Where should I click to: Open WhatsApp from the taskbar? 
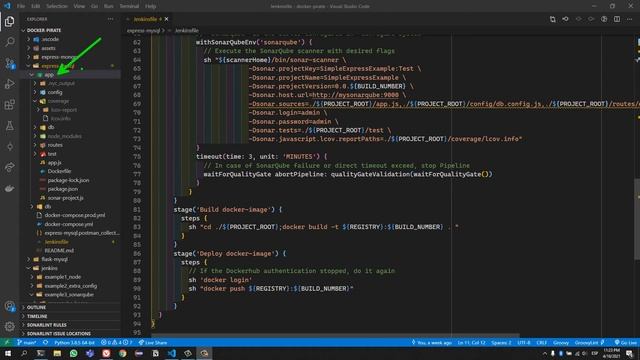(73, 353)
